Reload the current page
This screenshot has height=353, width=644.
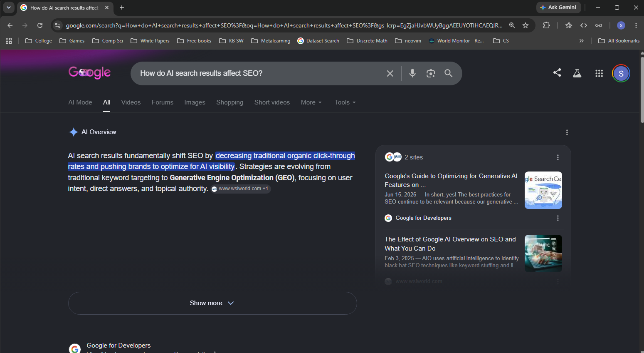[40, 25]
